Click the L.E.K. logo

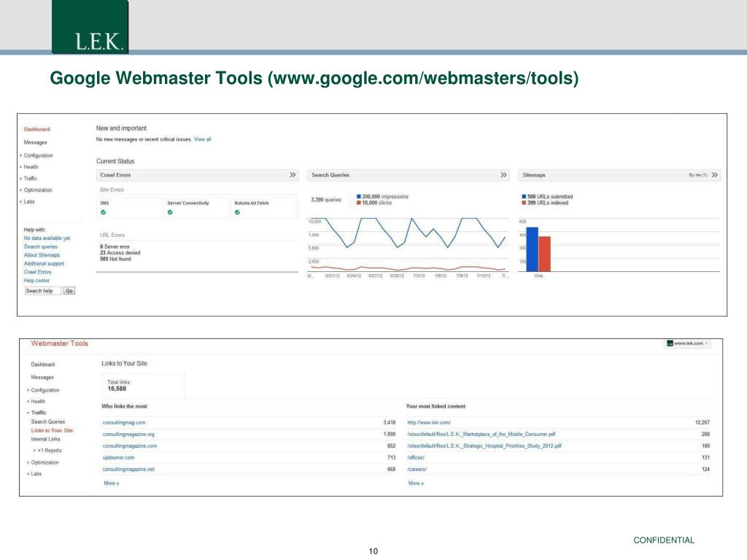click(x=90, y=27)
